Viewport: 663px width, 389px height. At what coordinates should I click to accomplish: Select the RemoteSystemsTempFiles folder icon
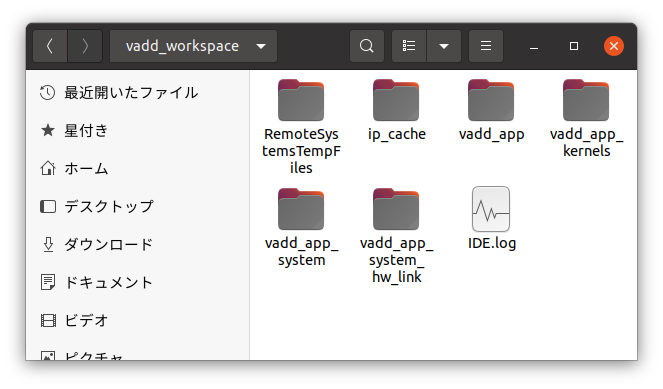coord(301,101)
